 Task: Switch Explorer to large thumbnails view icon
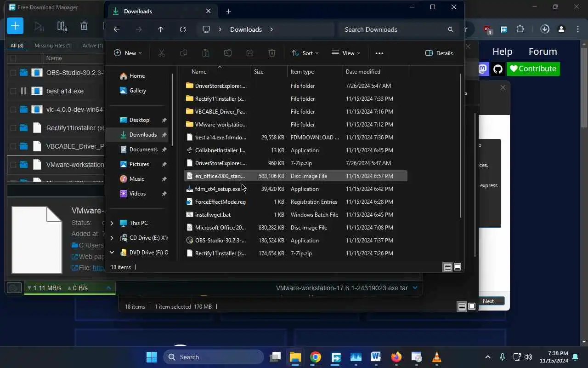pos(458,267)
